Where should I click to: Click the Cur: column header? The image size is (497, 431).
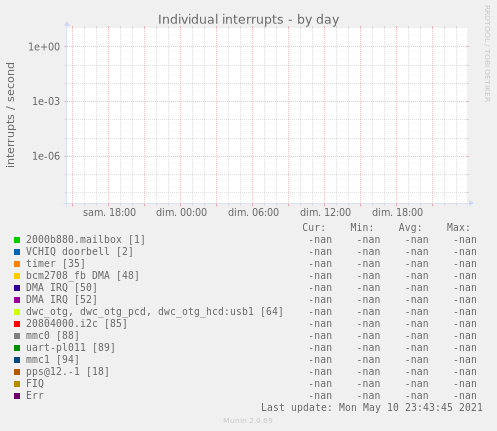click(314, 228)
